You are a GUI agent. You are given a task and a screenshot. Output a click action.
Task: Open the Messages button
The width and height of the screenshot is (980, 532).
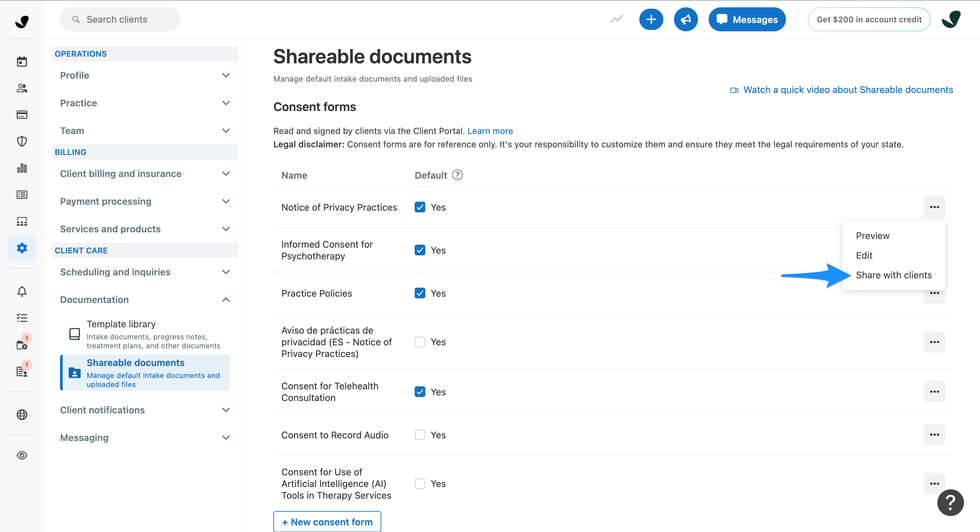click(747, 19)
